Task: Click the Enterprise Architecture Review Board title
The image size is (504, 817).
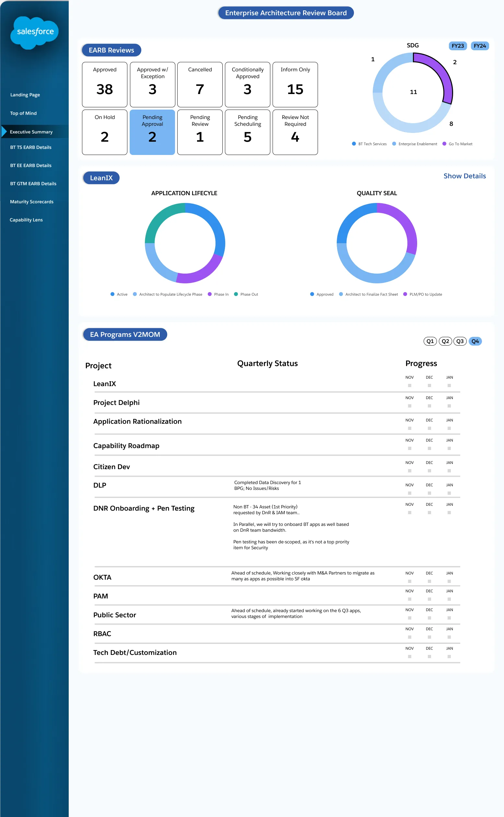Action: (286, 13)
